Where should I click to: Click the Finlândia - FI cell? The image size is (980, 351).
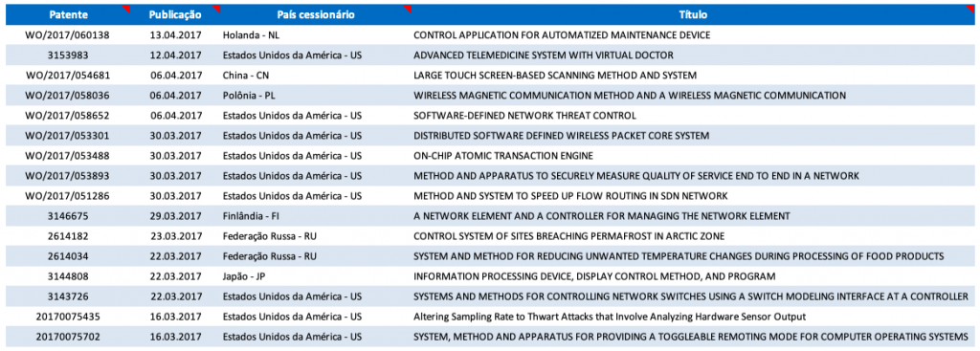point(251,216)
